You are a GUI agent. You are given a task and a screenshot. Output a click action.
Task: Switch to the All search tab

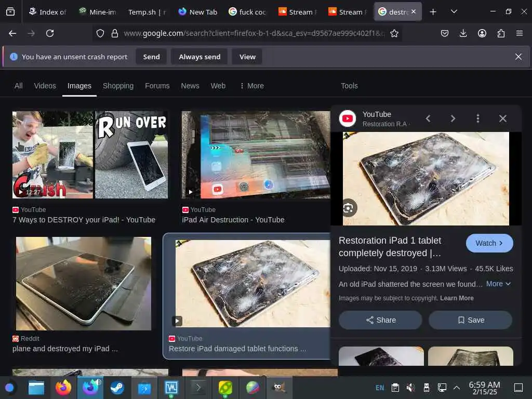[x=18, y=86]
